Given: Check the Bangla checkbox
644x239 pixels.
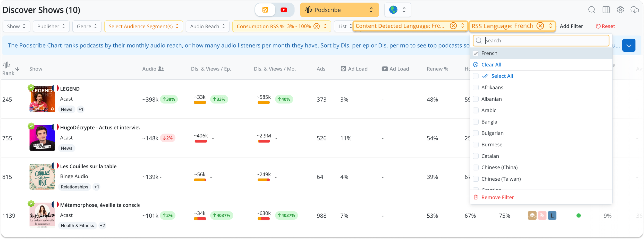Looking at the screenshot, I should pyautogui.click(x=476, y=122).
